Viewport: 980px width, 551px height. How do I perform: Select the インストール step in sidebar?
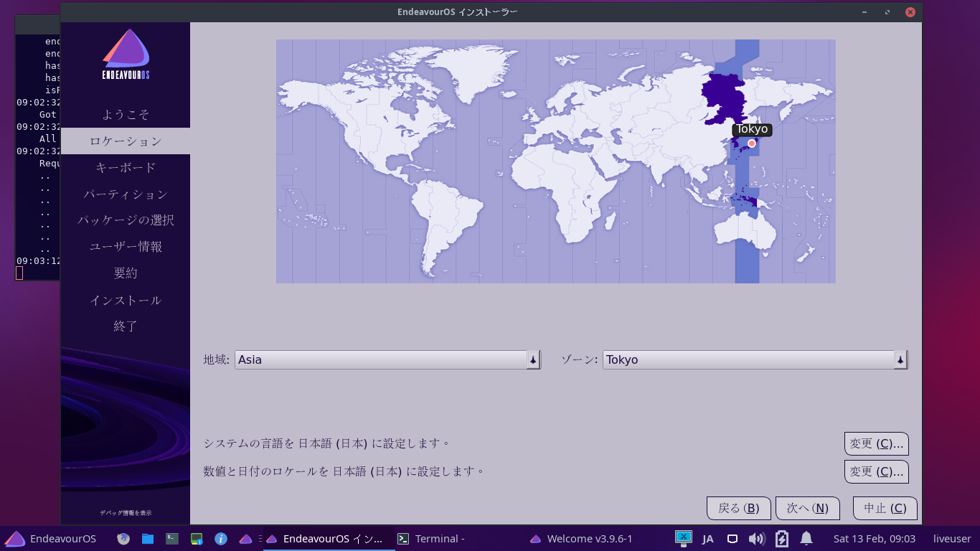(x=126, y=300)
